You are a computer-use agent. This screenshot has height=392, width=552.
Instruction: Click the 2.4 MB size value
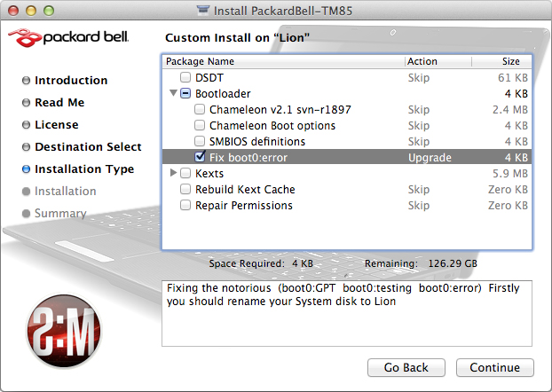(x=509, y=109)
